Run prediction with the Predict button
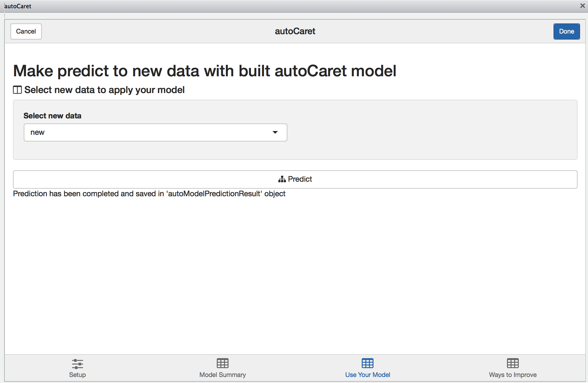 pos(295,179)
